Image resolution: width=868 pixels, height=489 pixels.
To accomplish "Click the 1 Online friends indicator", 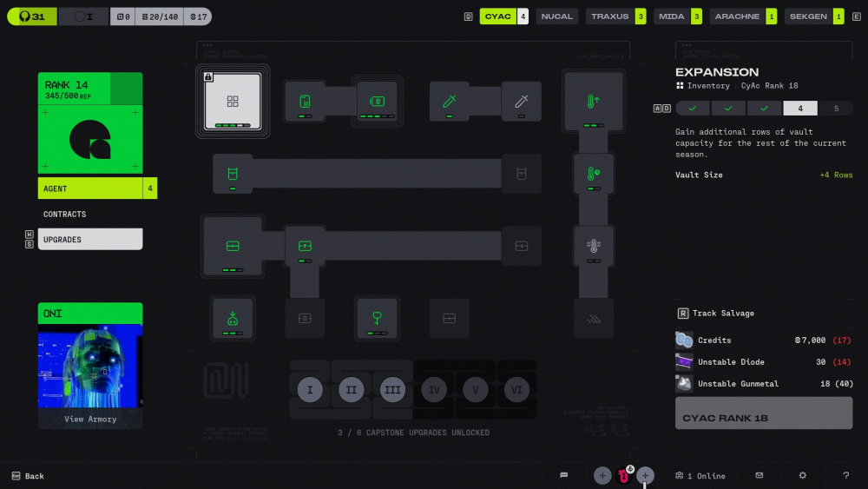I will pyautogui.click(x=700, y=476).
